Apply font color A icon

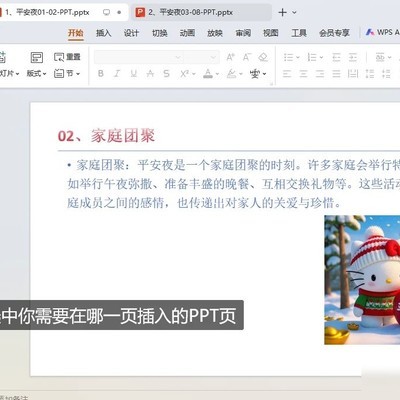[208, 74]
